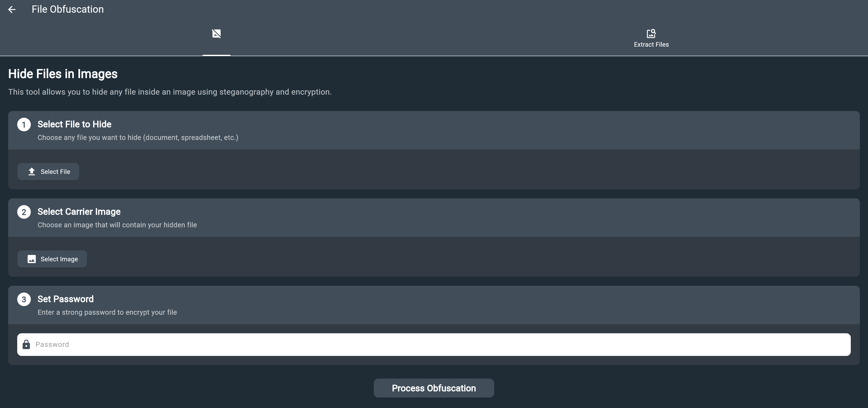The image size is (868, 408).
Task: Start Process Obfuscation
Action: 434,388
